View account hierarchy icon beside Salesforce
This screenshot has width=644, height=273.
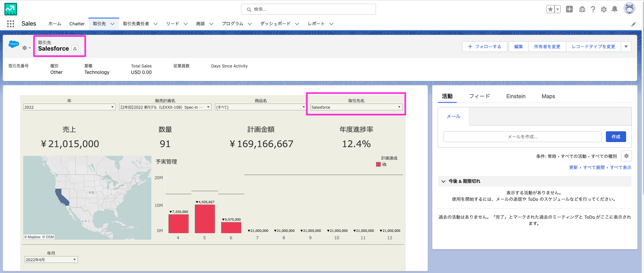coord(75,49)
